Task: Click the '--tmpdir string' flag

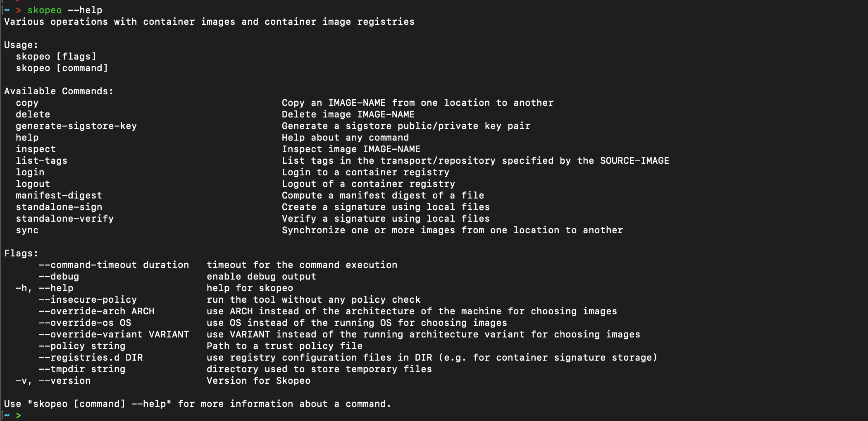Action: 82,369
